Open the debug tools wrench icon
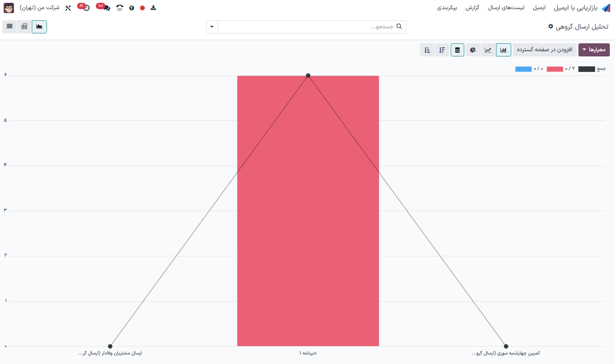615x364 pixels. [68, 8]
